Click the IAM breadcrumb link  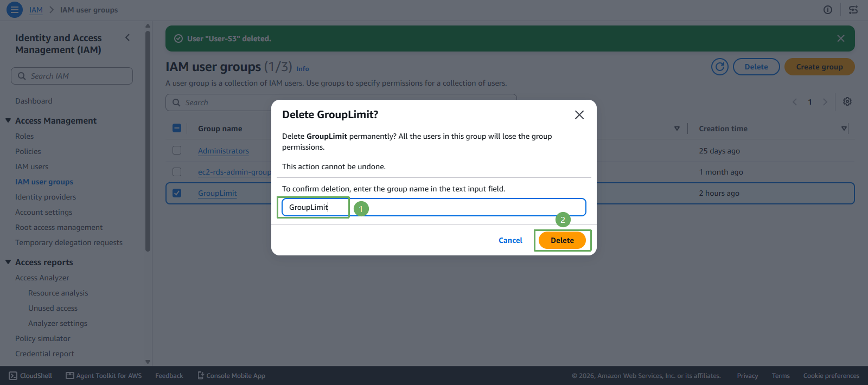point(36,10)
